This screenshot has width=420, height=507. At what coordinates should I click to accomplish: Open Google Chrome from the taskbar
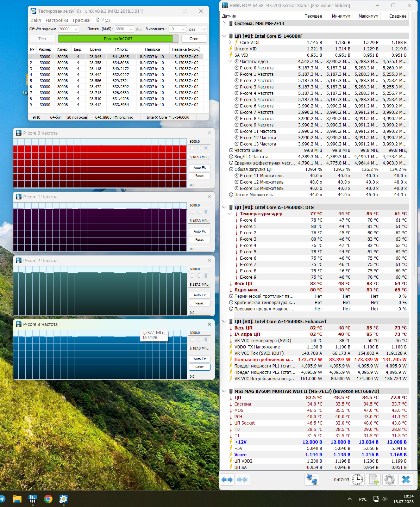click(x=48, y=499)
